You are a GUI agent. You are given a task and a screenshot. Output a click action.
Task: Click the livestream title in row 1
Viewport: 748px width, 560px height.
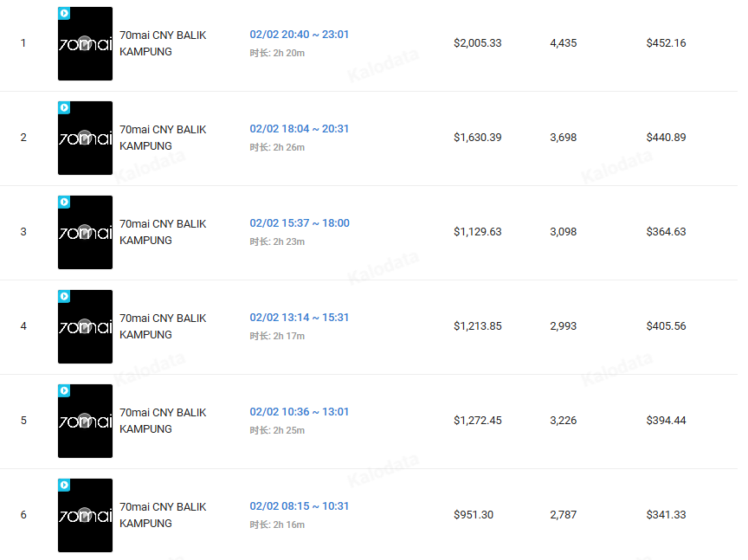click(163, 43)
